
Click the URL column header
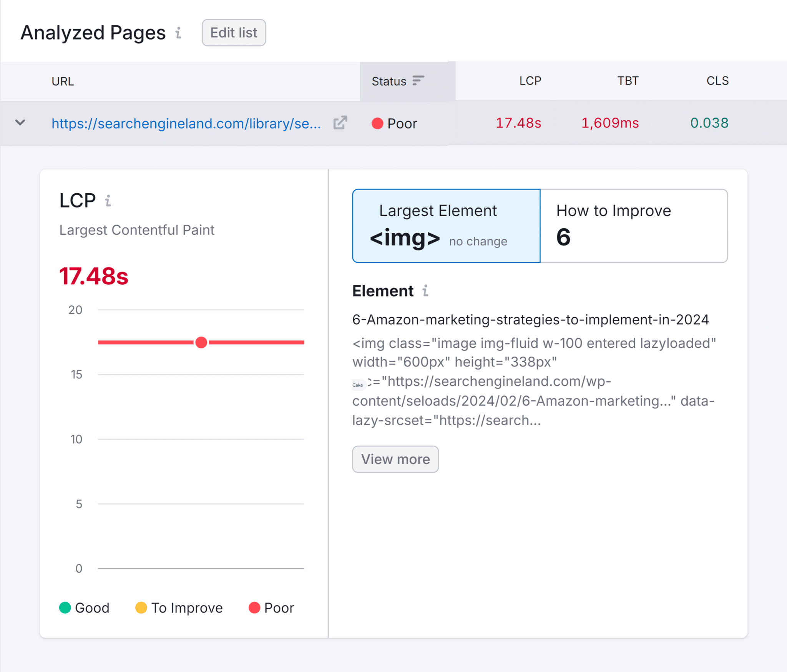point(63,81)
